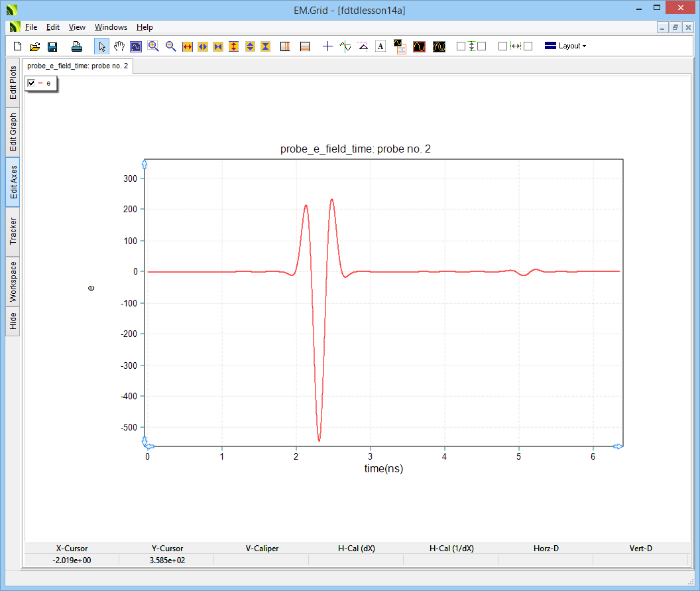Click the zoom in magnifier icon
This screenshot has width=700, height=591.
tap(154, 46)
